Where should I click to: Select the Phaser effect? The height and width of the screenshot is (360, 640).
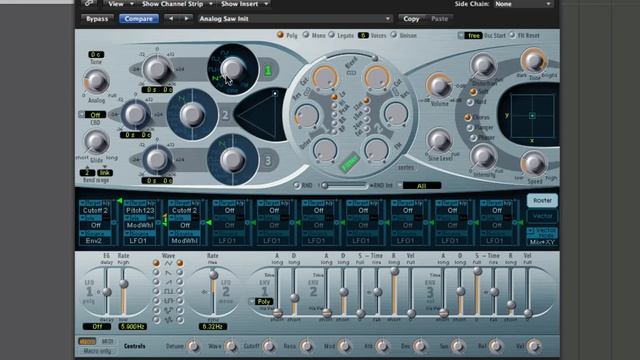coord(473,138)
